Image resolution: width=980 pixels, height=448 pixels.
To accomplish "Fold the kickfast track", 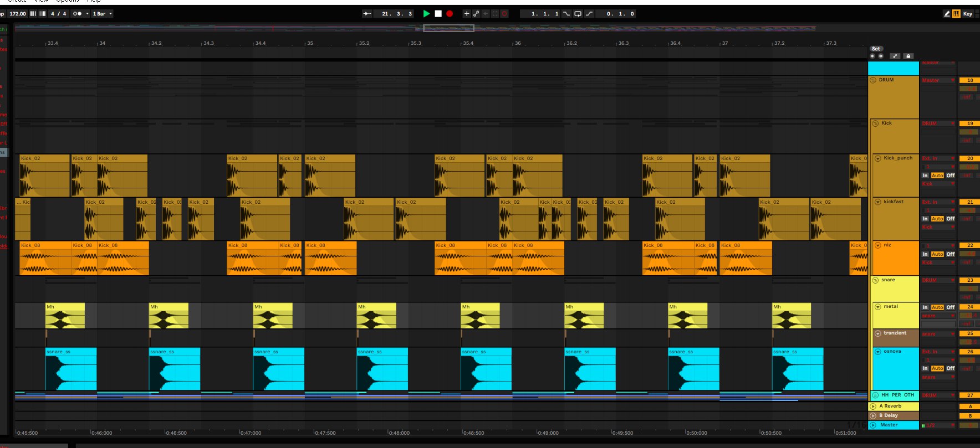I will [878, 202].
